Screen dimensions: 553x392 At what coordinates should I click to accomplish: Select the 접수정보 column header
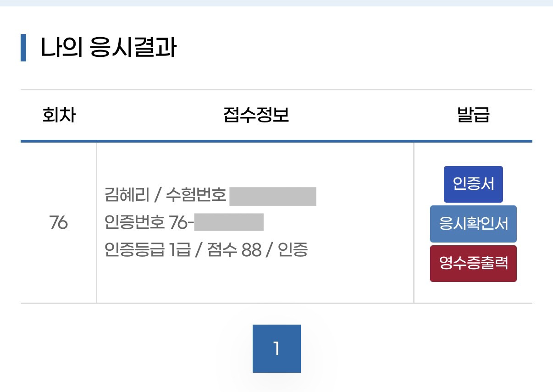point(256,116)
